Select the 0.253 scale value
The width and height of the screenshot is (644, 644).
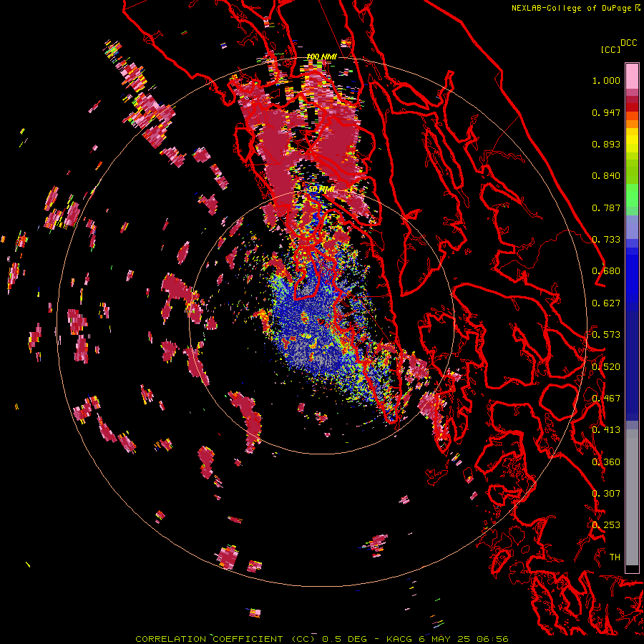[x=606, y=525]
